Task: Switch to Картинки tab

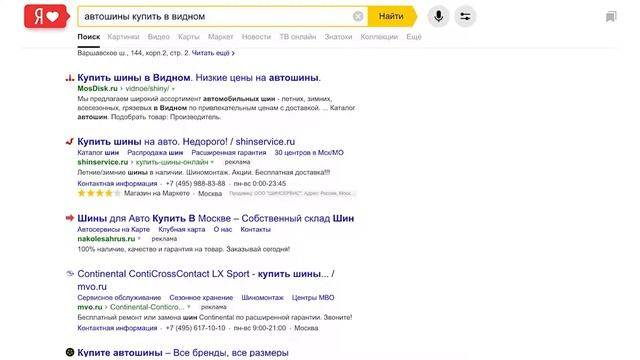Action: coord(123,37)
